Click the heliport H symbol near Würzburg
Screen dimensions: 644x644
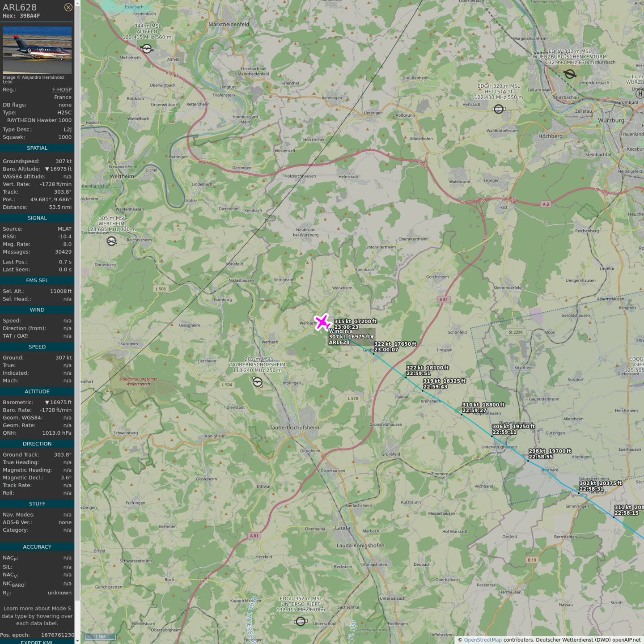640,94
